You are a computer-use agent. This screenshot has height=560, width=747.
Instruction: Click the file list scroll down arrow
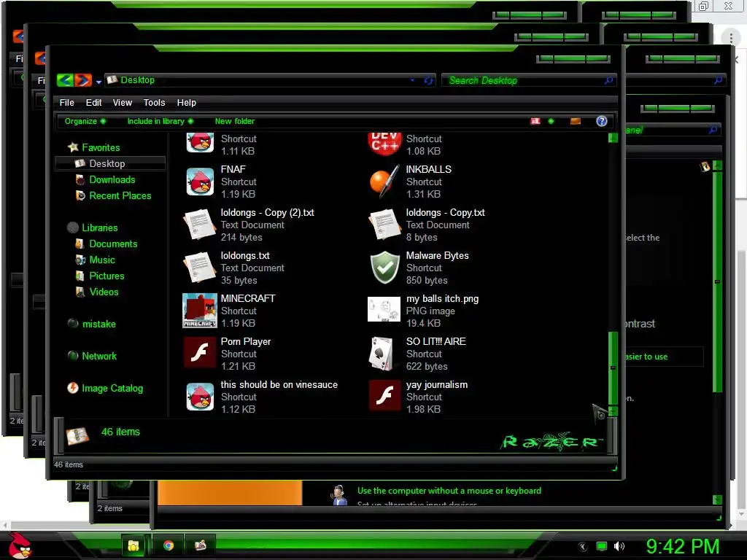pyautogui.click(x=613, y=411)
